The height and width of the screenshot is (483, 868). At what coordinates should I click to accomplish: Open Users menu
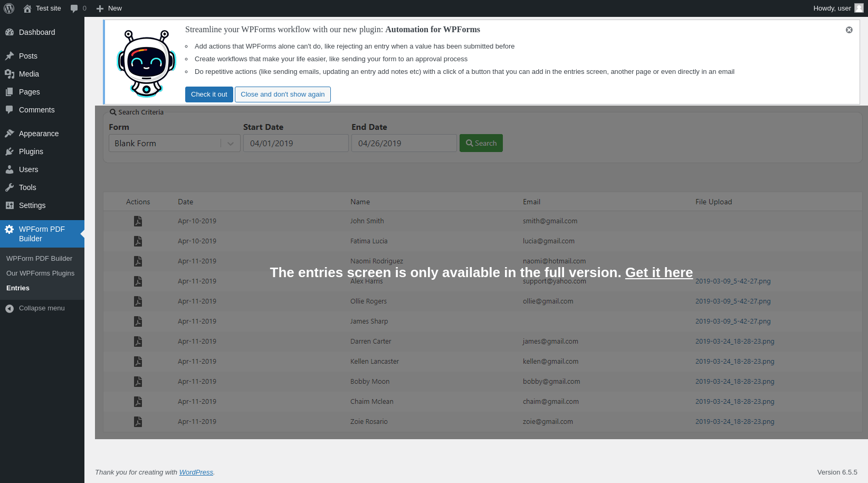[42, 169]
